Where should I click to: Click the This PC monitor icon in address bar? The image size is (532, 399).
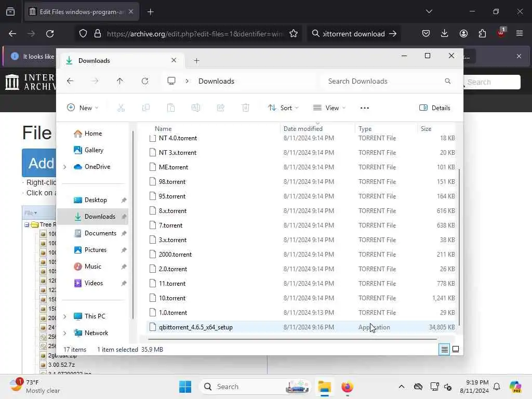tap(171, 81)
